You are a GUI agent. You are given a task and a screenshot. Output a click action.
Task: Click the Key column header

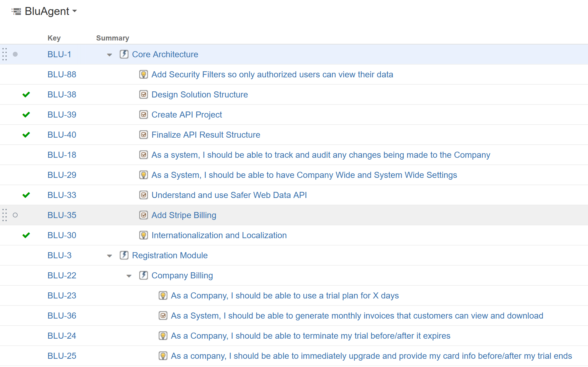coord(54,38)
